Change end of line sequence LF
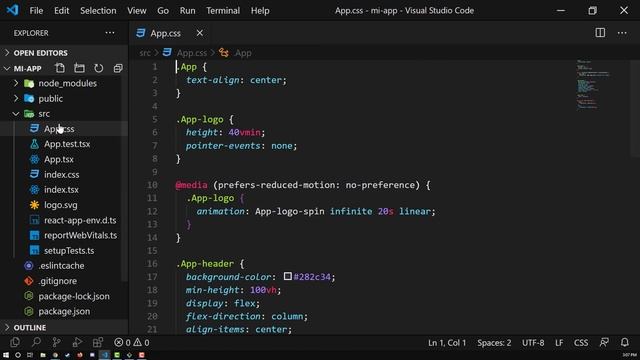Image resolution: width=640 pixels, height=360 pixels. click(559, 343)
